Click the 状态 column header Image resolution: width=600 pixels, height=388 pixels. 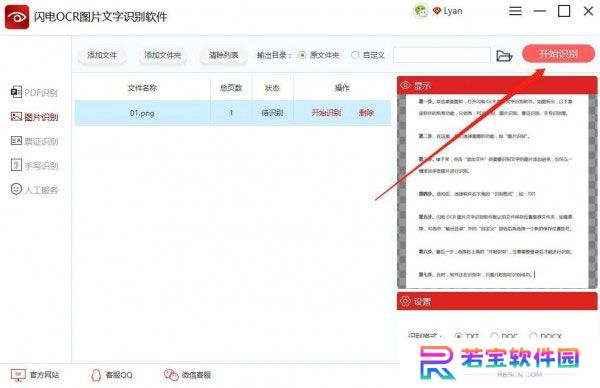272,88
